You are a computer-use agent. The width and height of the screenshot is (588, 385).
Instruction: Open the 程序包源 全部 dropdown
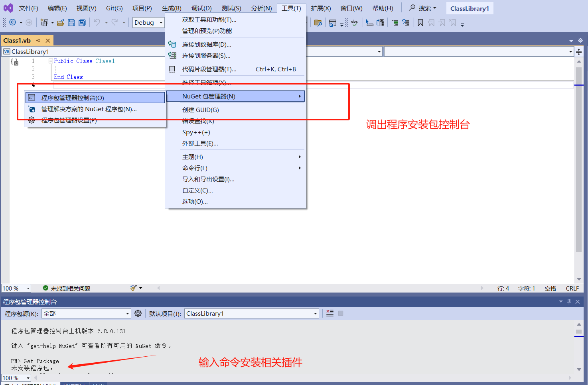pyautogui.click(x=126, y=313)
